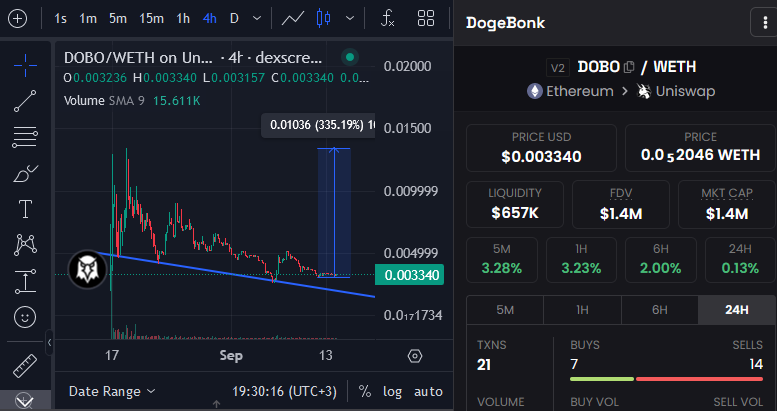Click the 5M 3.28% change box
This screenshot has height=411, width=777.
[501, 260]
